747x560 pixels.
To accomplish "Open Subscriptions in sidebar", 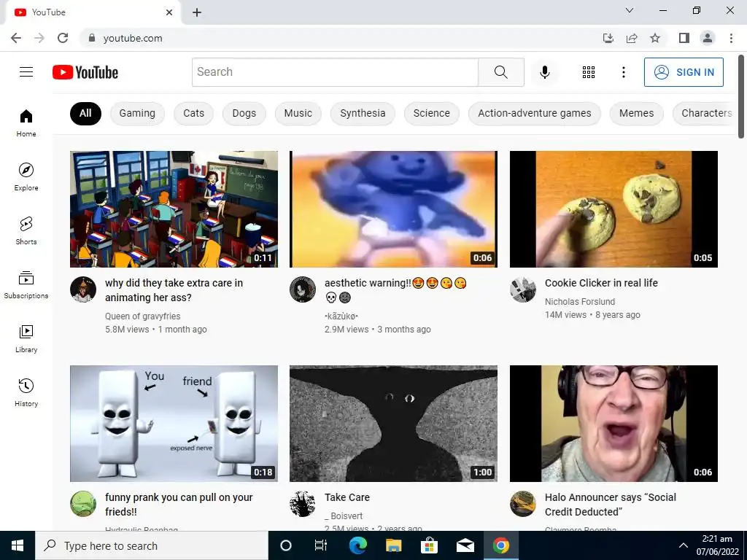I will click(26, 285).
